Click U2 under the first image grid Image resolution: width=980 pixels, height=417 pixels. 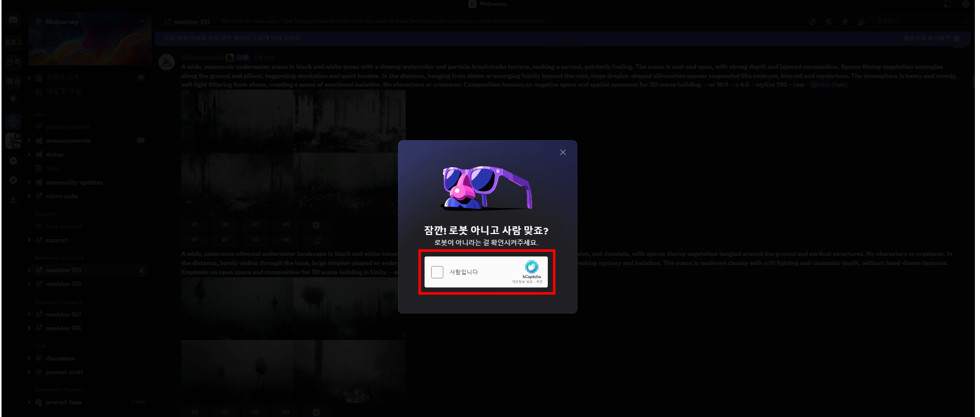click(225, 224)
